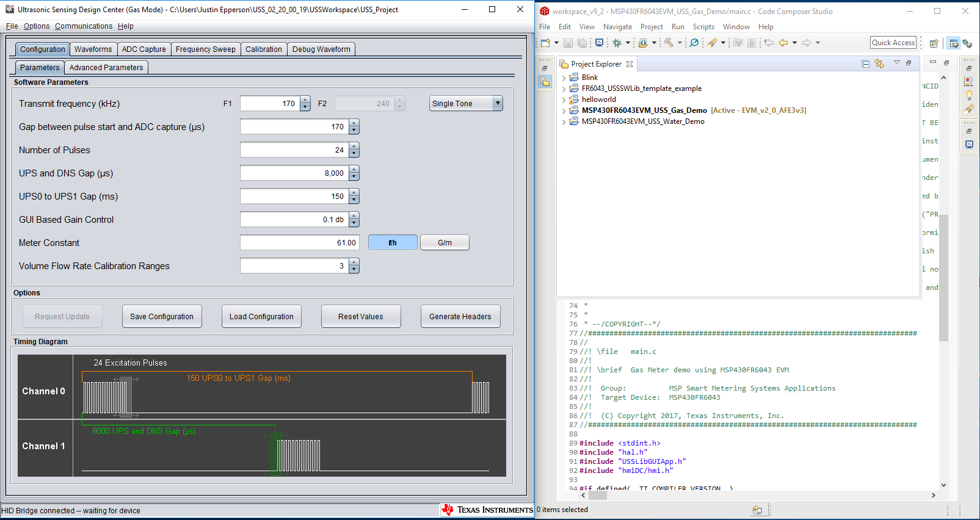Viewport: 980px width, 520px height.
Task: Click the Debug bug icon in toolbar
Action: (x=617, y=43)
